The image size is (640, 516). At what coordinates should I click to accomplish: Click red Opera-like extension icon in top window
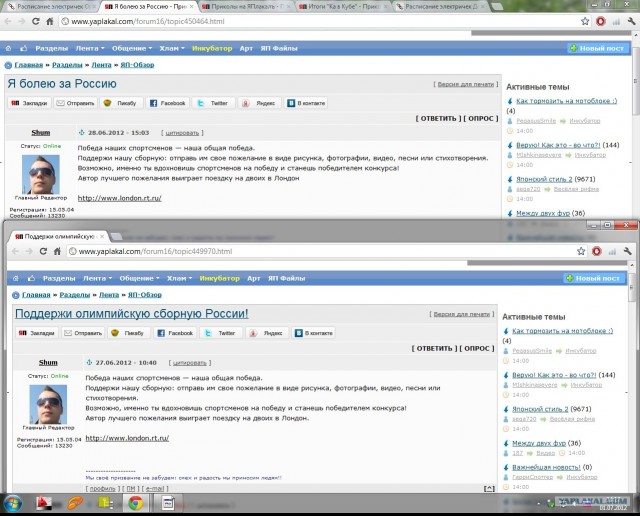(600, 21)
